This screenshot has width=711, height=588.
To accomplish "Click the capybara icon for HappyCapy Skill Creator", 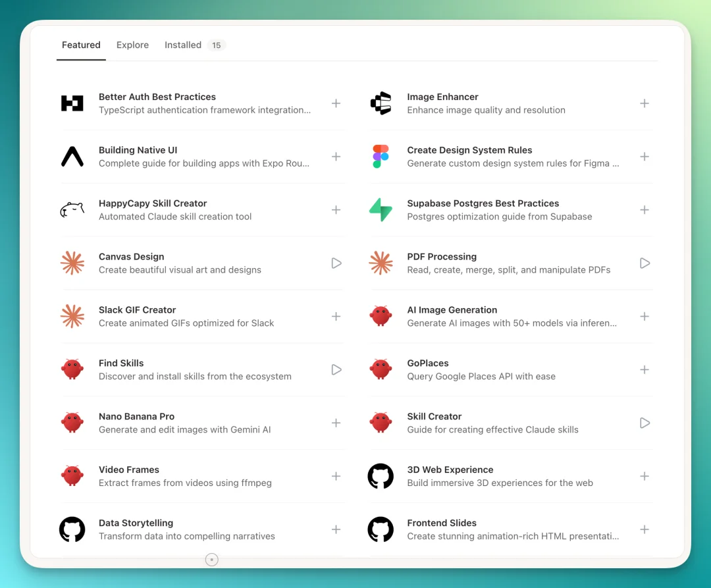I will [x=72, y=209].
